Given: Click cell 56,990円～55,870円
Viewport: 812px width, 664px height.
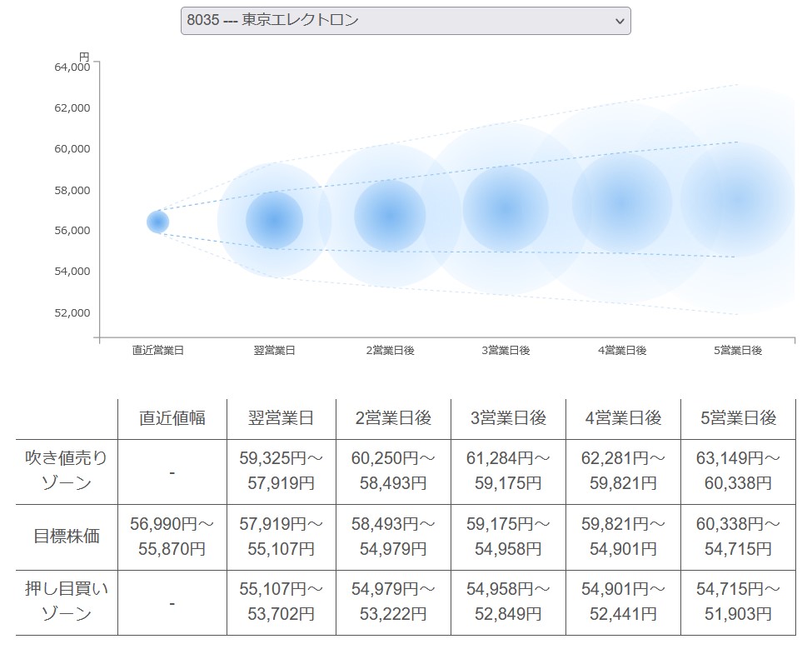Looking at the screenshot, I should (x=172, y=537).
